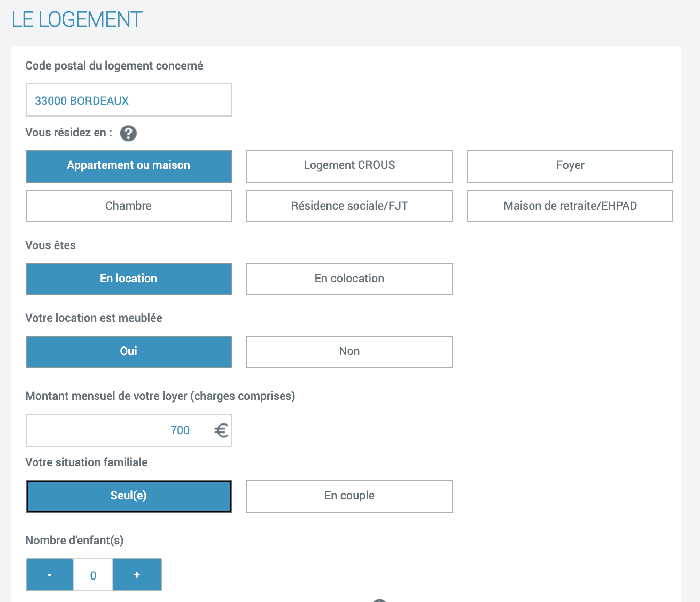700x602 pixels.
Task: Switch to 'En colocation' status
Action: (349, 279)
